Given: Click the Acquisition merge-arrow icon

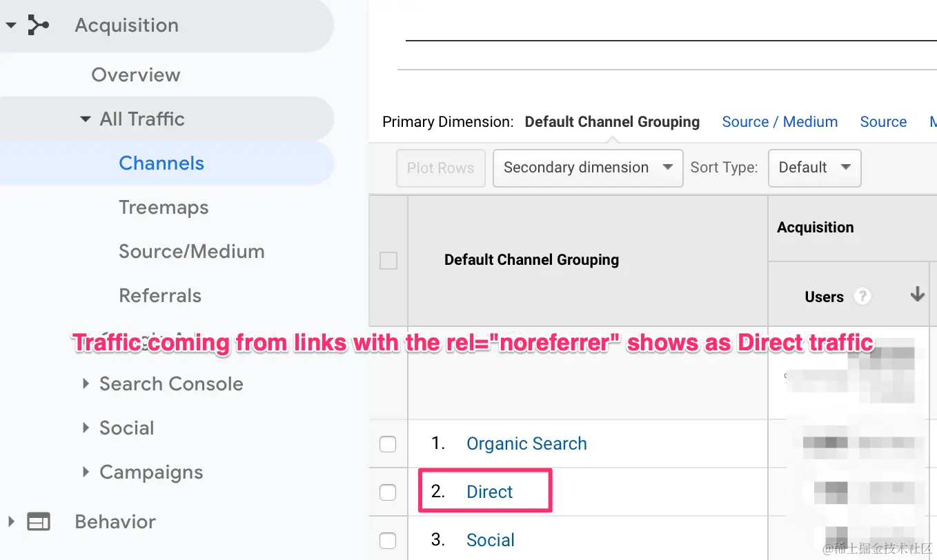Looking at the screenshot, I should [38, 26].
